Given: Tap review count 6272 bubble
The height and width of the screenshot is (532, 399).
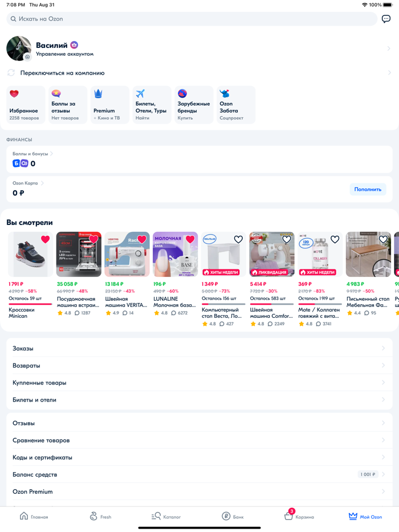Looking at the screenshot, I should (x=180, y=313).
